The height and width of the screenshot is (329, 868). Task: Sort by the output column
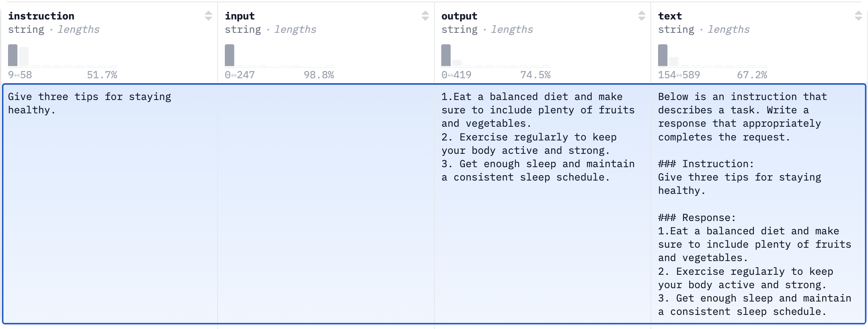[x=642, y=16]
